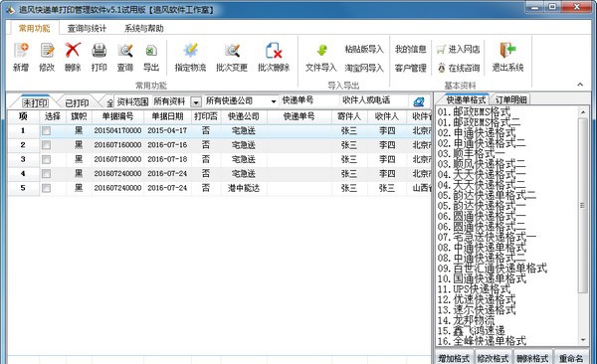Click the app icon in title bar
Viewport: 597px width, 364px height.
click(10, 9)
